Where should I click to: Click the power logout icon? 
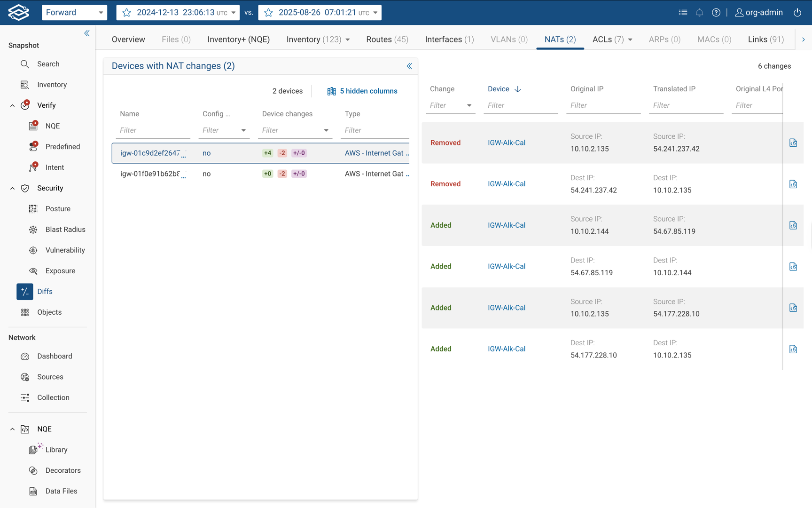point(797,13)
